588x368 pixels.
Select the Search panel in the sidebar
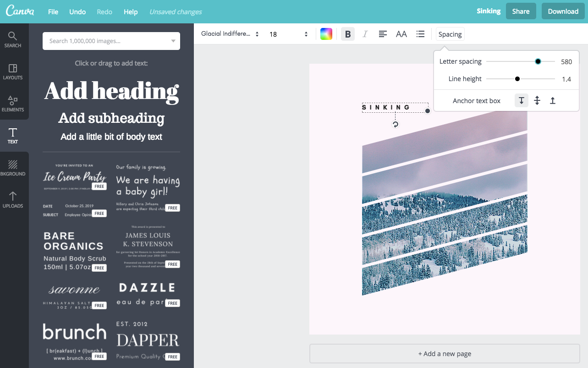point(13,40)
